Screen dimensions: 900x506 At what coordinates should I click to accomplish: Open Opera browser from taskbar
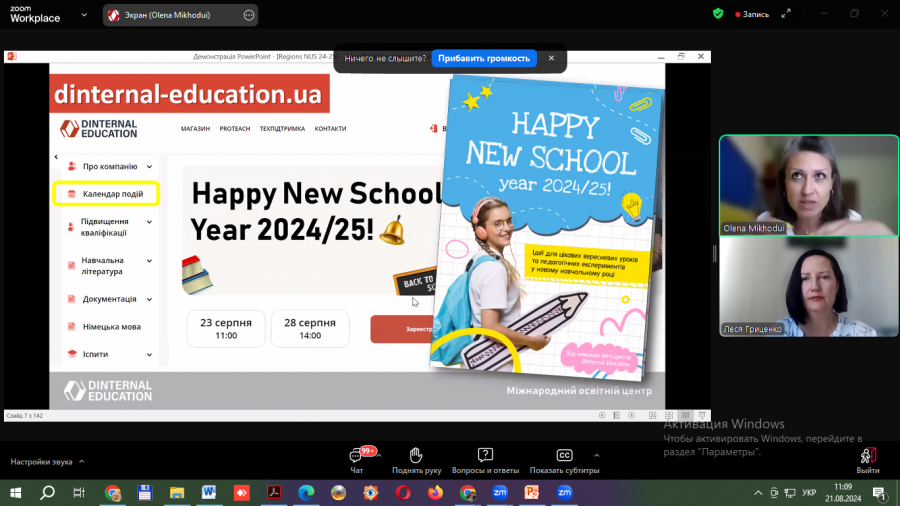click(403, 493)
